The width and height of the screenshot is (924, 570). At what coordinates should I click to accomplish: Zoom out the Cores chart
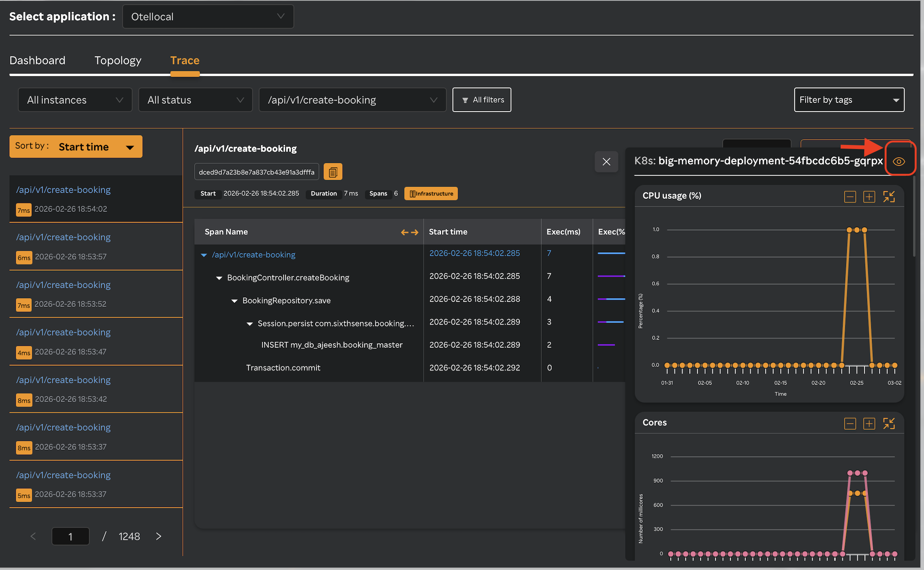click(850, 424)
